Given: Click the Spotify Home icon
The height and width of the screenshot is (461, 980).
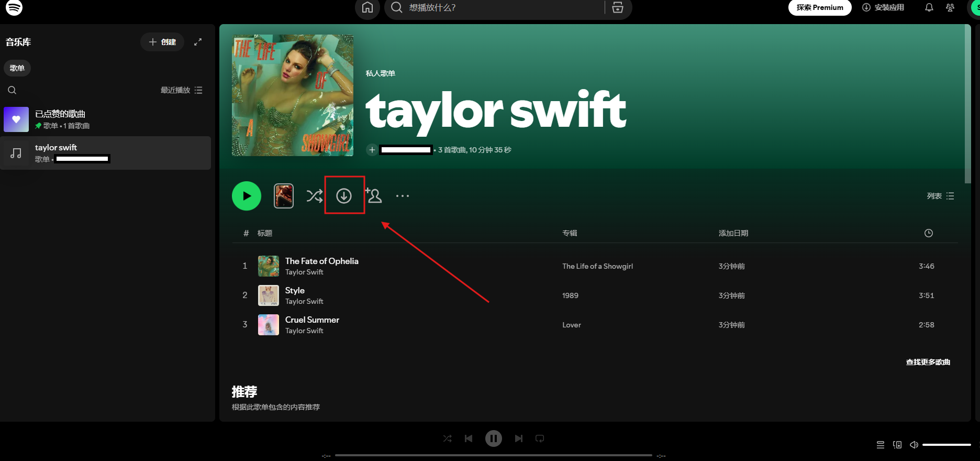Looking at the screenshot, I should [367, 8].
